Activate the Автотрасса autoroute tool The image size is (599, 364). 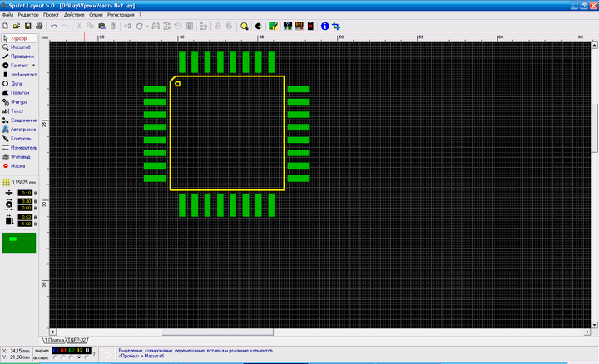click(20, 130)
